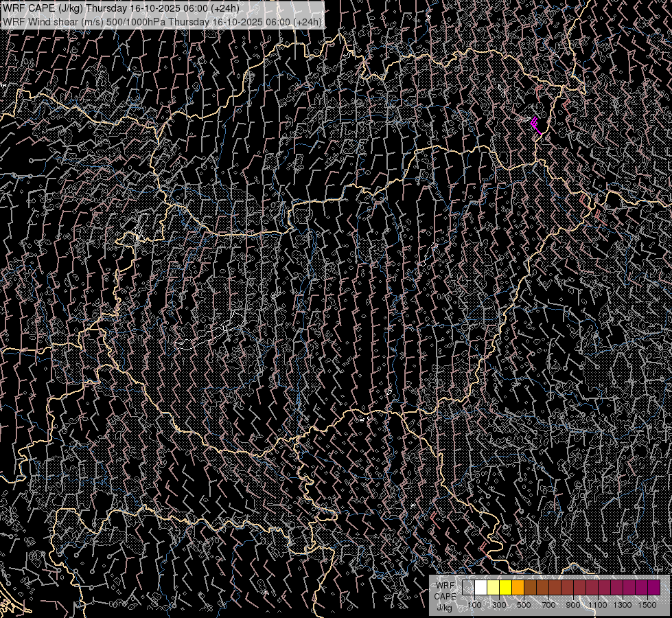672x618 pixels.
Task: Click the "WRF Wind shear (m/s)" title line
Action: [162, 21]
